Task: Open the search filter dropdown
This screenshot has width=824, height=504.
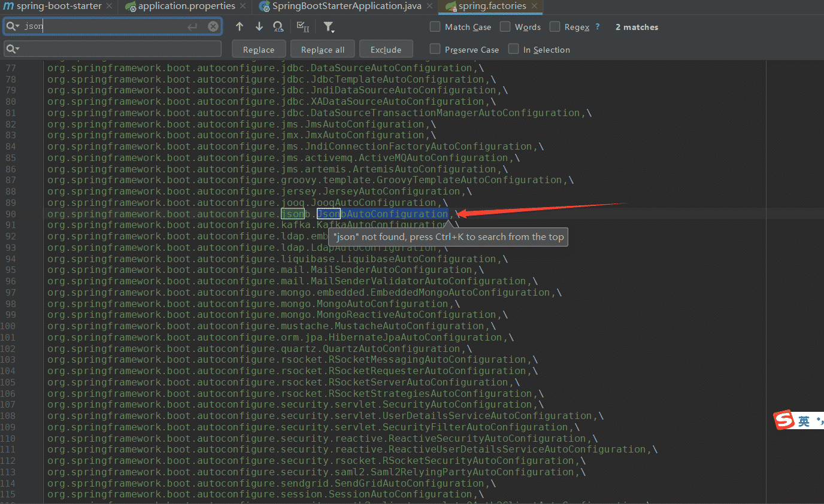Action: (329, 27)
